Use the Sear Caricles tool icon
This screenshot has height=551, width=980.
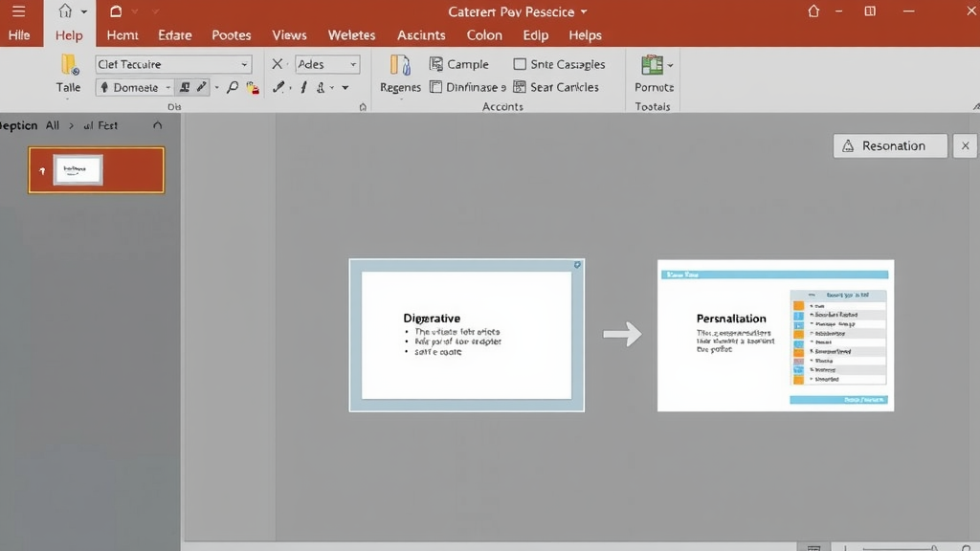519,86
